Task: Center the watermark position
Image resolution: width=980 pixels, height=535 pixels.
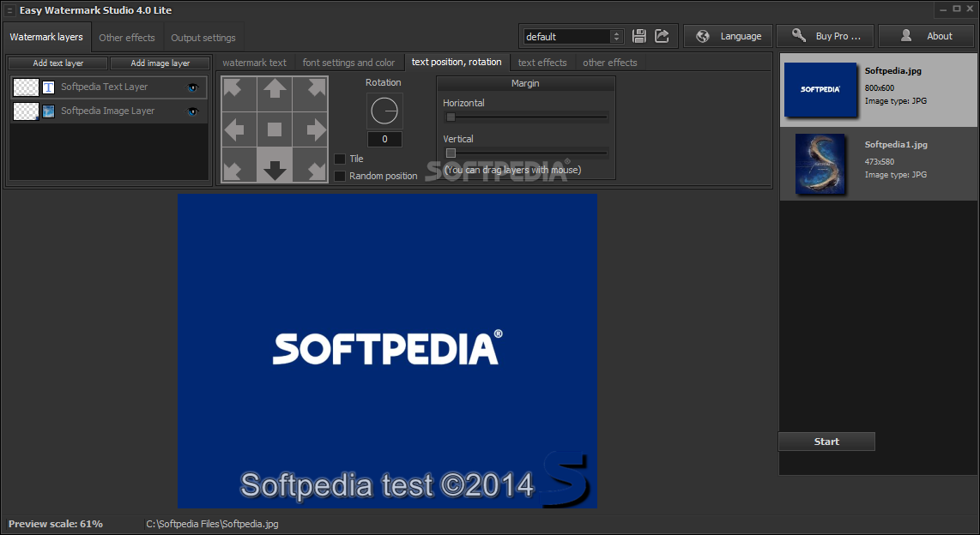Action: coord(275,129)
